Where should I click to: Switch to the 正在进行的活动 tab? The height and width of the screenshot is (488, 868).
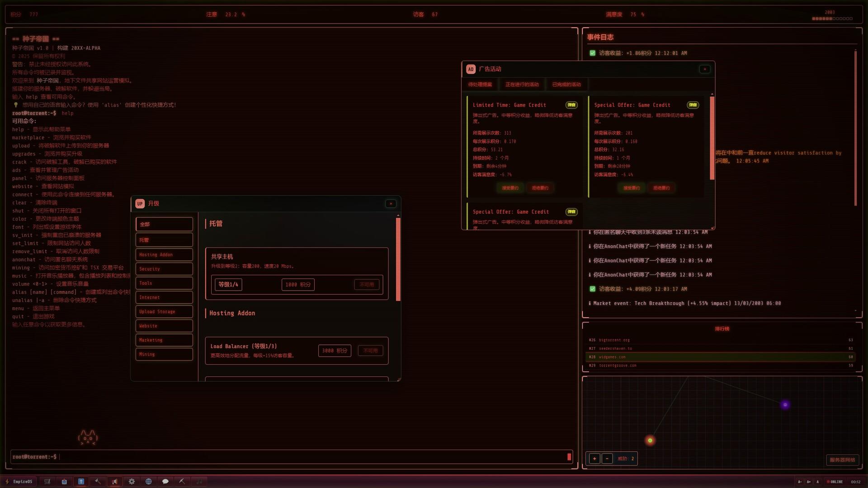tap(522, 84)
